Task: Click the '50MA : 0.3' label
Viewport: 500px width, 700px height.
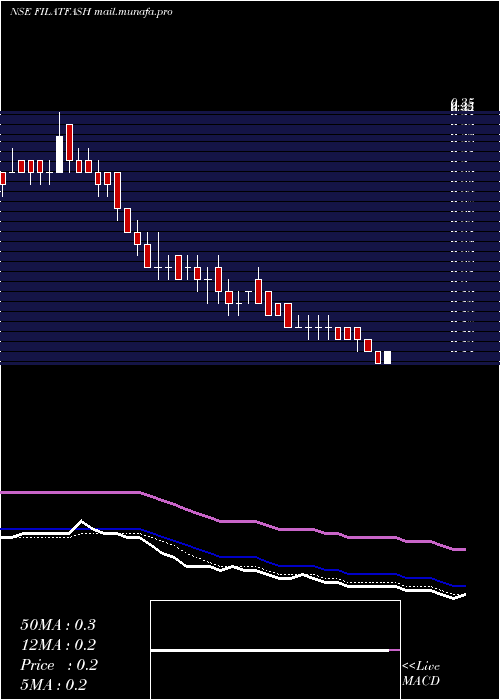Action: pos(58,625)
